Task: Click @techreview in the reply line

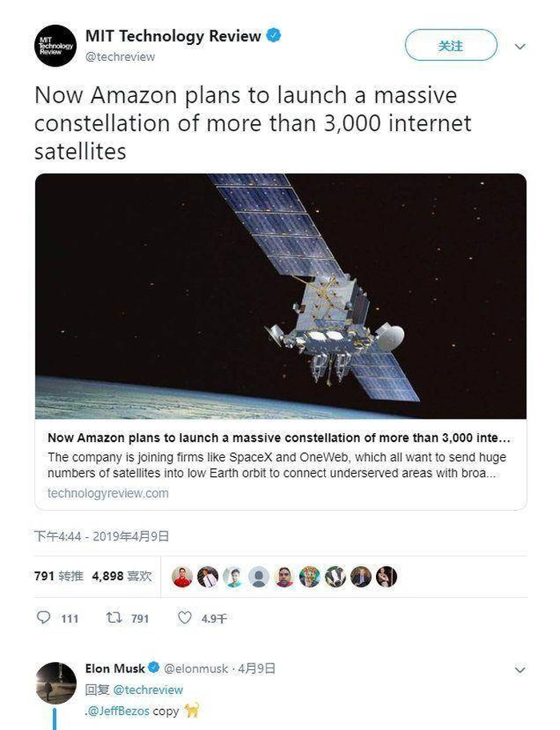Action: [148, 689]
